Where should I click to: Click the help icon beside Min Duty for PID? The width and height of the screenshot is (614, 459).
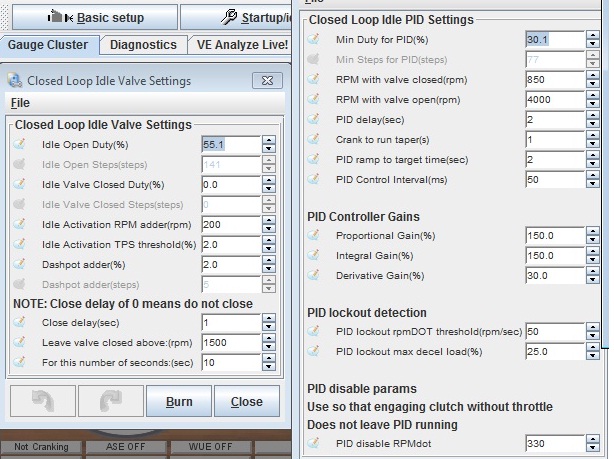(315, 39)
